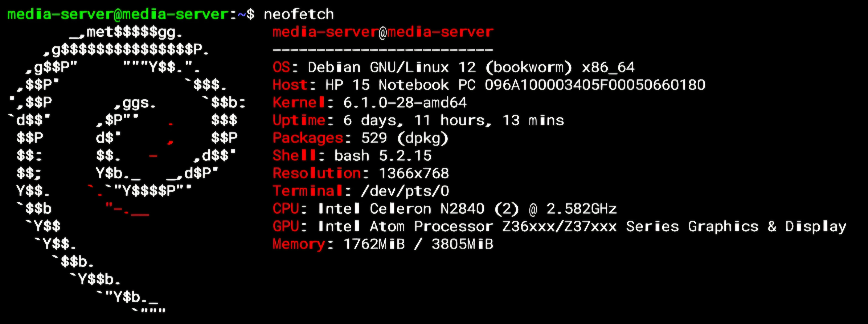
Task: Click the GPU line Intel Atom Processor
Action: [559, 227]
